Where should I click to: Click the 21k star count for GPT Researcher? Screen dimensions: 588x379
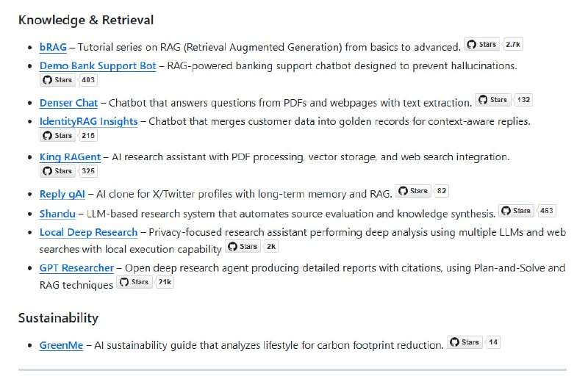click(x=163, y=283)
